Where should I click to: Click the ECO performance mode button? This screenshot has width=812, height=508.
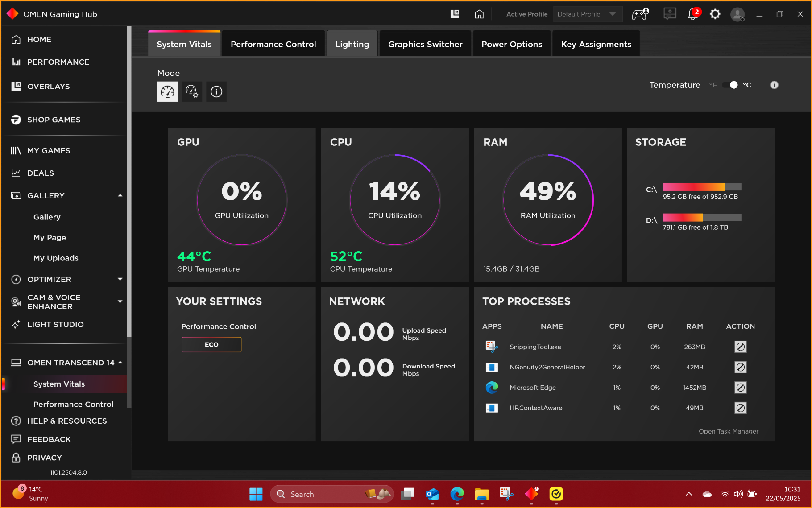[211, 344]
